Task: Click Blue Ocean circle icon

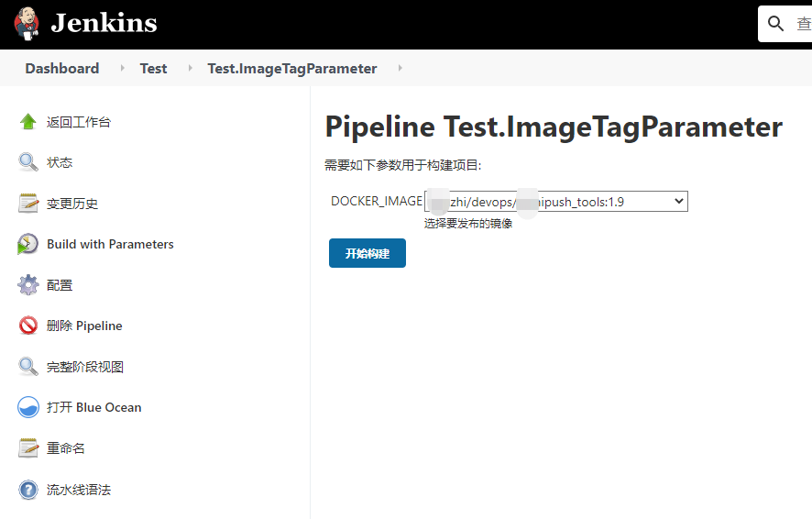Action: [28, 407]
